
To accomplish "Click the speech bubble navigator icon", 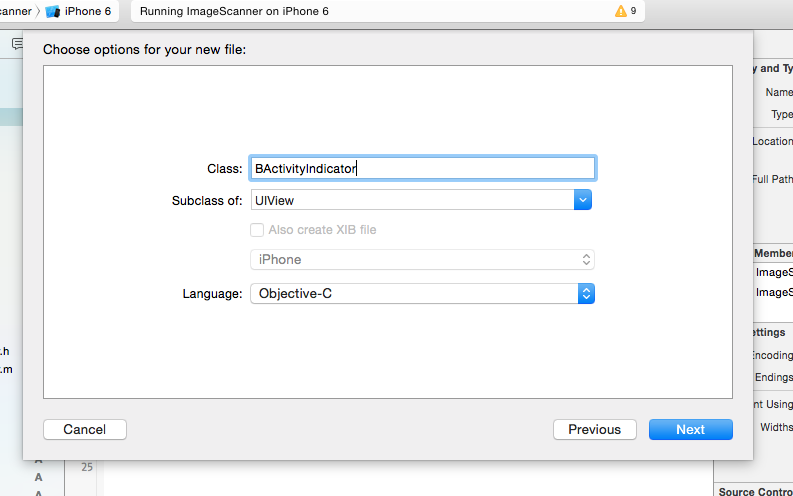I will coord(17,43).
